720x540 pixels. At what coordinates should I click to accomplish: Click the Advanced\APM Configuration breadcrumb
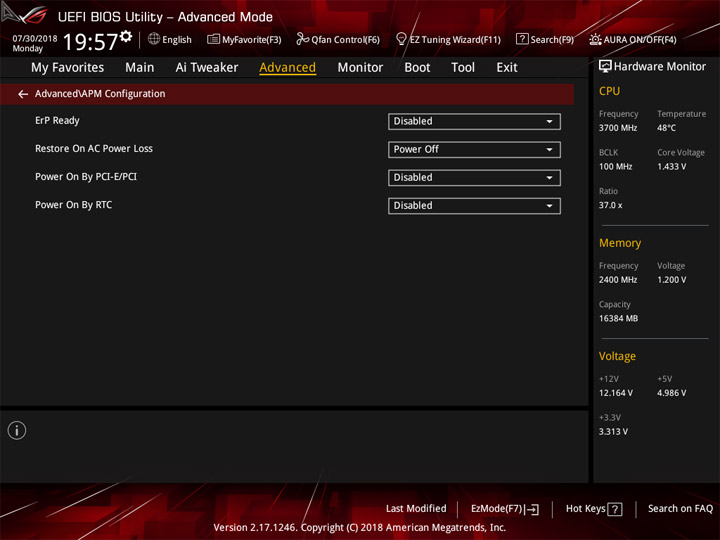(100, 94)
